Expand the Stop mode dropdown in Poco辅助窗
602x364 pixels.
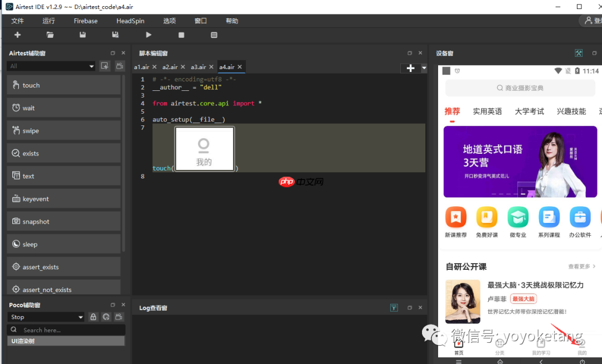pos(45,317)
